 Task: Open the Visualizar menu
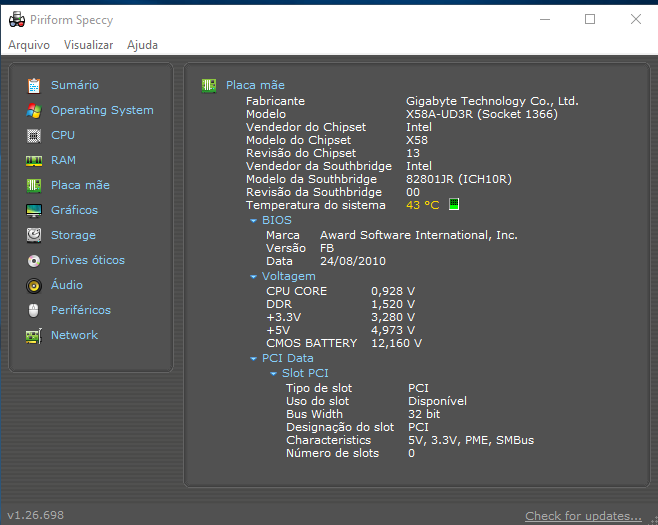tap(89, 45)
